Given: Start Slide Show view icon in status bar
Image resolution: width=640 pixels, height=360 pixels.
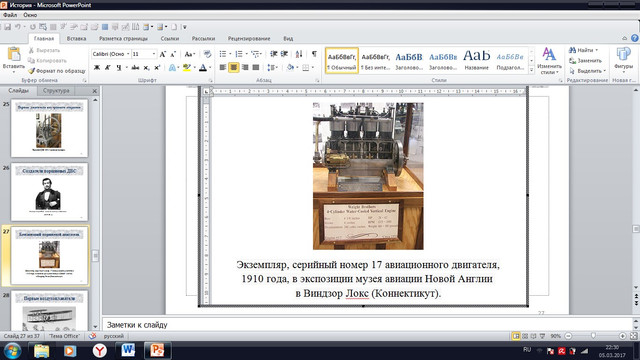Looking at the screenshot, I should pyautogui.click(x=542, y=336).
